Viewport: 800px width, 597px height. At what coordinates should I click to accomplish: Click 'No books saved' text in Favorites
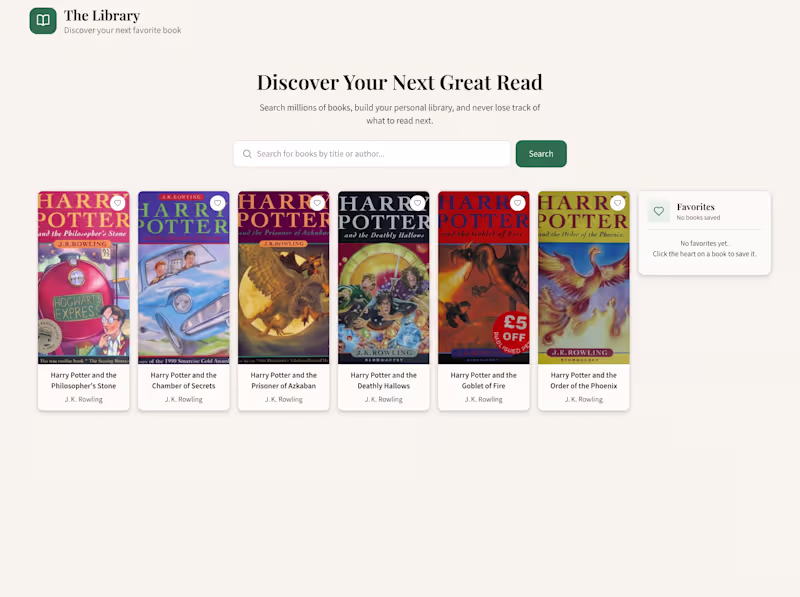click(698, 217)
